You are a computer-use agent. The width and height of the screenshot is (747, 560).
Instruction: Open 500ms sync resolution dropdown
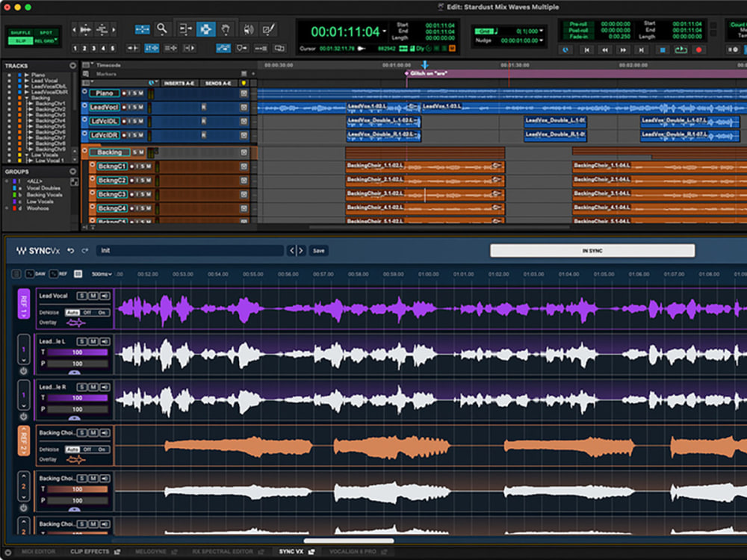point(102,274)
